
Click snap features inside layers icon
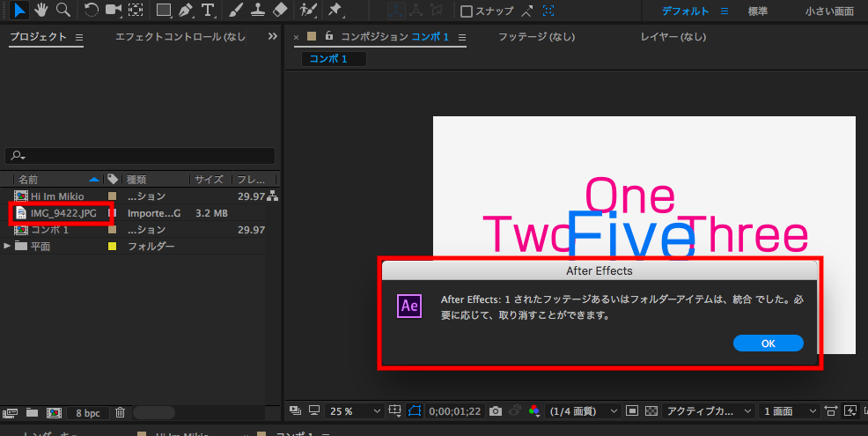(548, 11)
